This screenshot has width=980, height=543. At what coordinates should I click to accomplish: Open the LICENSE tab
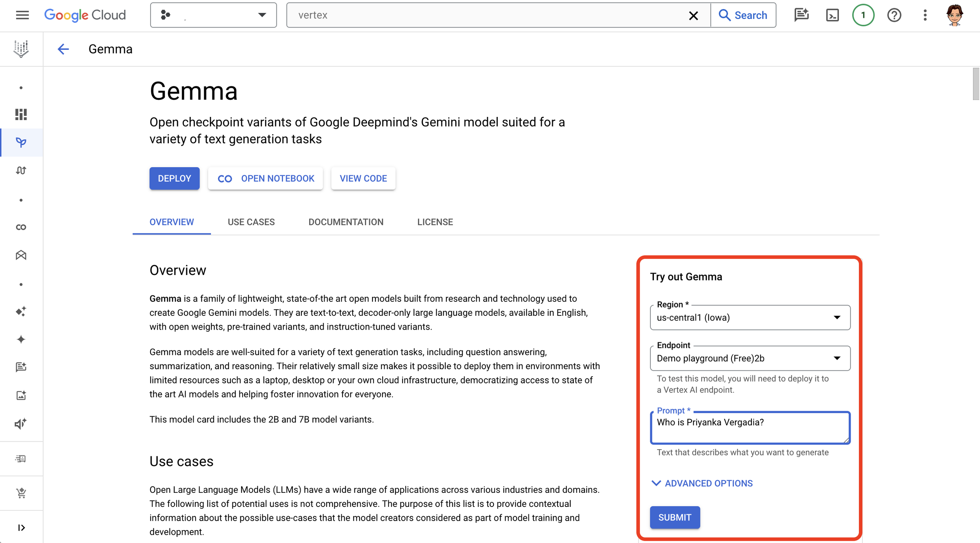[435, 222]
